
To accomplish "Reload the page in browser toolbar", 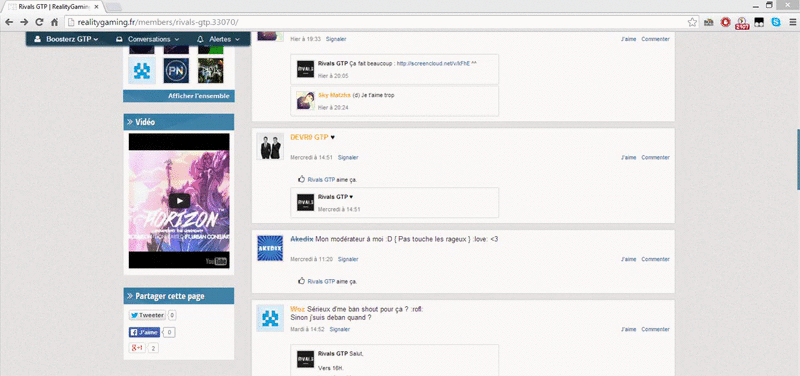I will click(39, 22).
